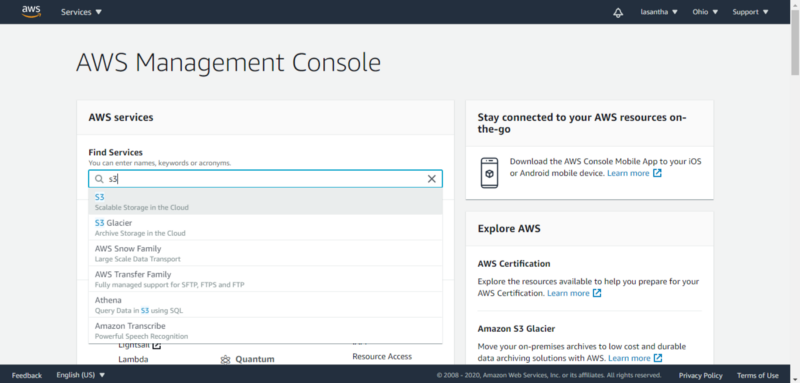Click the AWS logo home icon
The image size is (800, 383).
click(x=31, y=11)
